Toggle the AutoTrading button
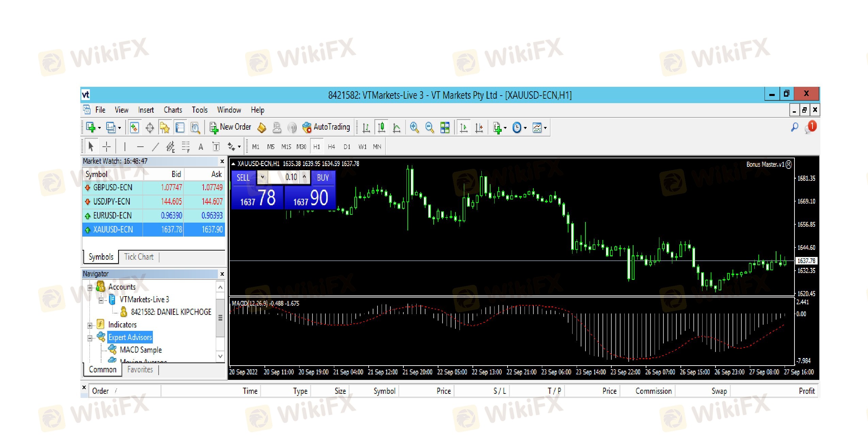The width and height of the screenshot is (868, 435). click(326, 127)
